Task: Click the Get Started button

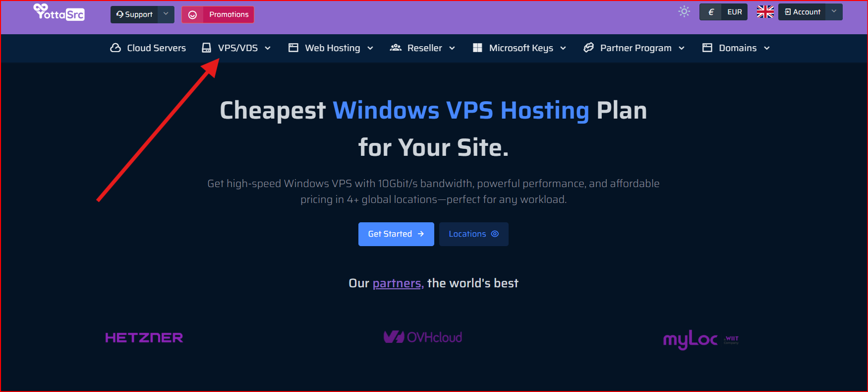Action: tap(396, 234)
